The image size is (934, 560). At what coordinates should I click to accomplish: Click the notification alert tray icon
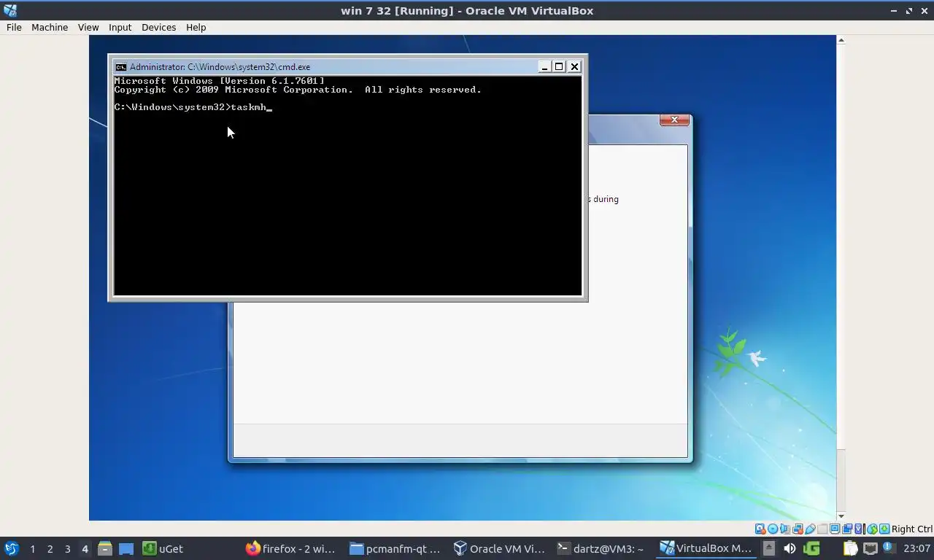(889, 547)
